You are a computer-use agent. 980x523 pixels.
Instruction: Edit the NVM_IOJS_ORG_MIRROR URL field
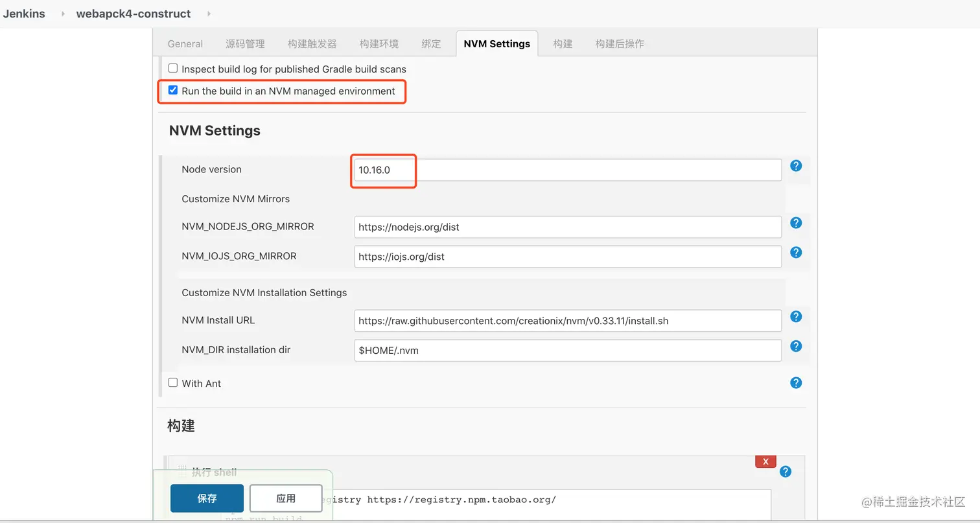click(568, 257)
